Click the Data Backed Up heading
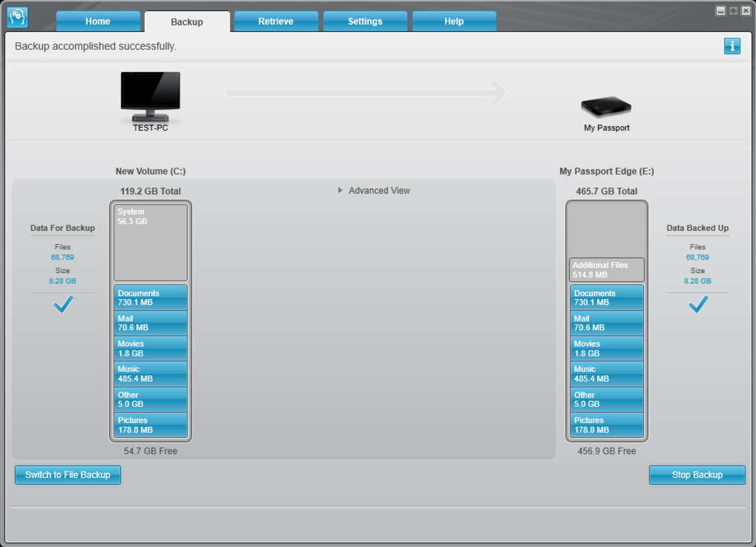756x547 pixels. [x=698, y=228]
